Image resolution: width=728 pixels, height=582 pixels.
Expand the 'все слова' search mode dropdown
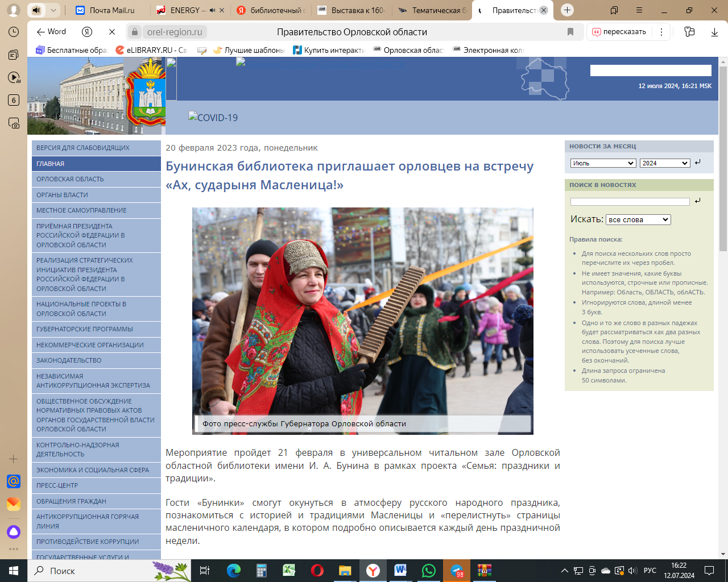click(x=638, y=219)
